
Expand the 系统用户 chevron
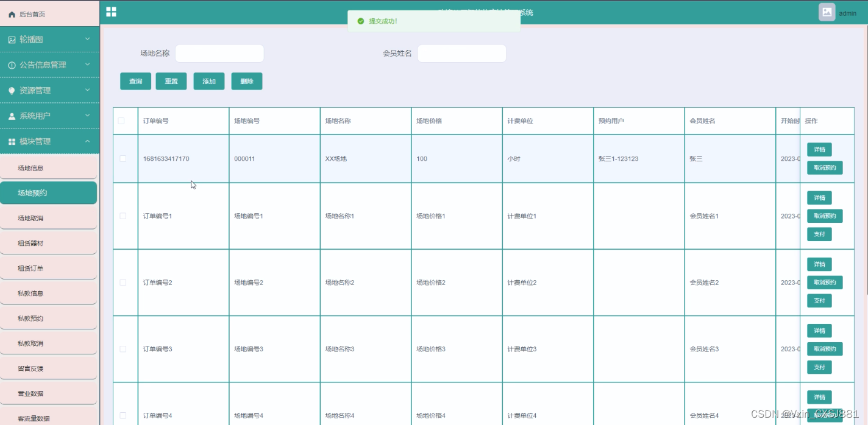87,116
